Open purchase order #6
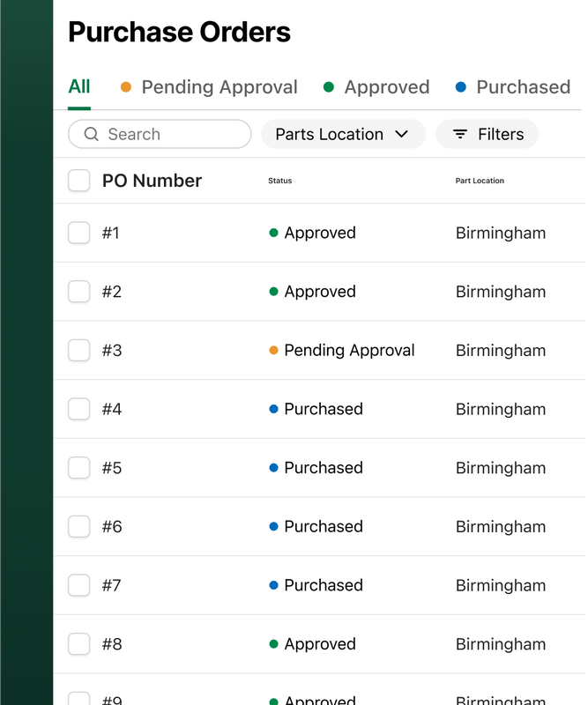This screenshot has height=705, width=588. pyautogui.click(x=112, y=526)
